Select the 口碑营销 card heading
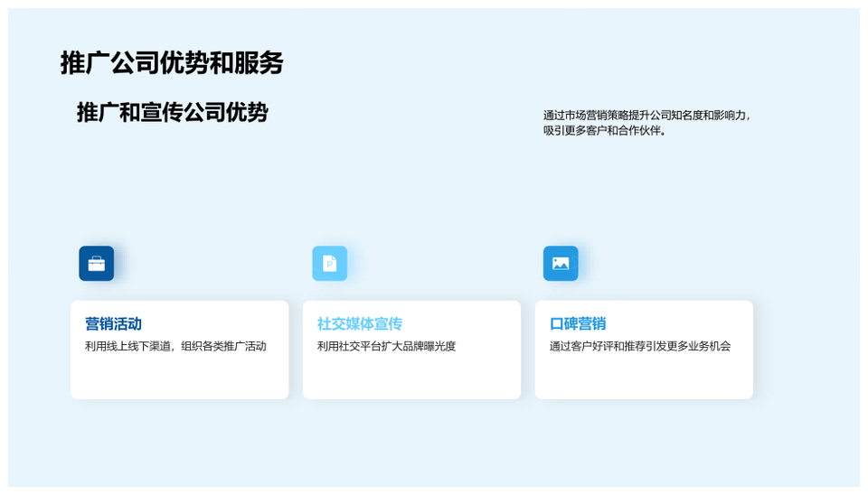Screen dimensions: 868x495 pos(578,324)
